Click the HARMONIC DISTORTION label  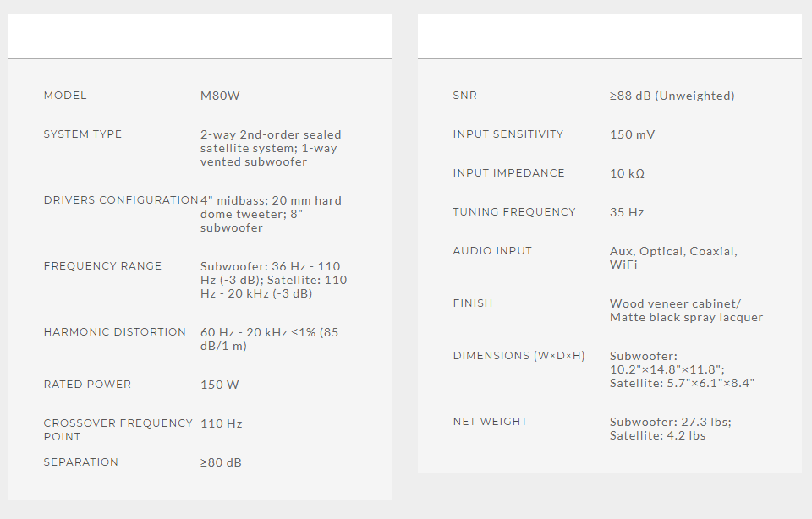pos(115,332)
